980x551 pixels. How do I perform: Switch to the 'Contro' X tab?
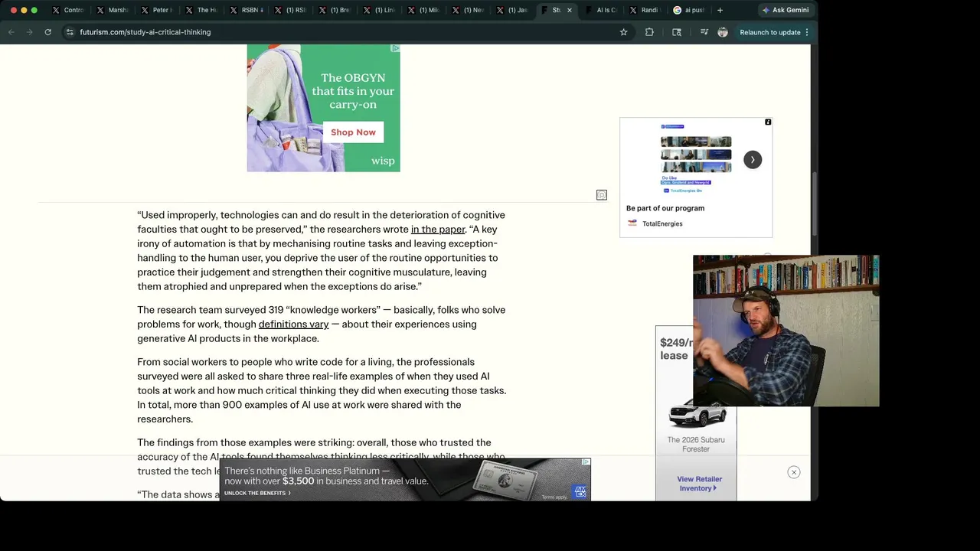(67, 10)
